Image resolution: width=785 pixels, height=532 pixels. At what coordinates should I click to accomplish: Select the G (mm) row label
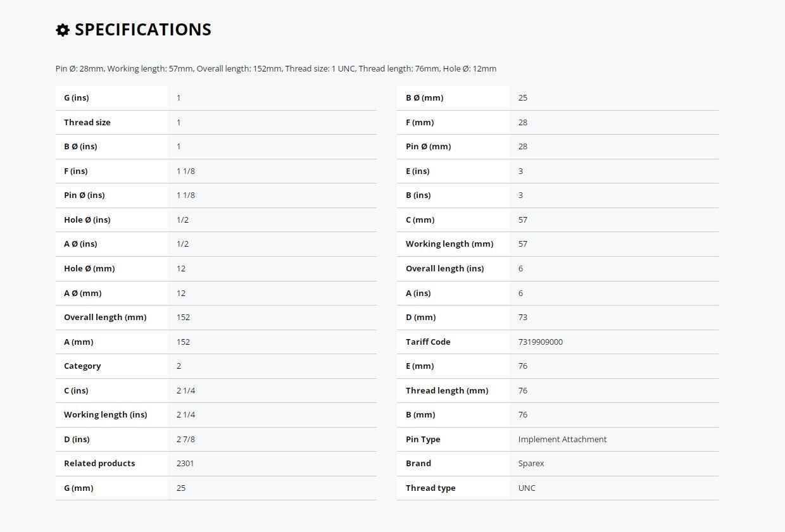78,488
